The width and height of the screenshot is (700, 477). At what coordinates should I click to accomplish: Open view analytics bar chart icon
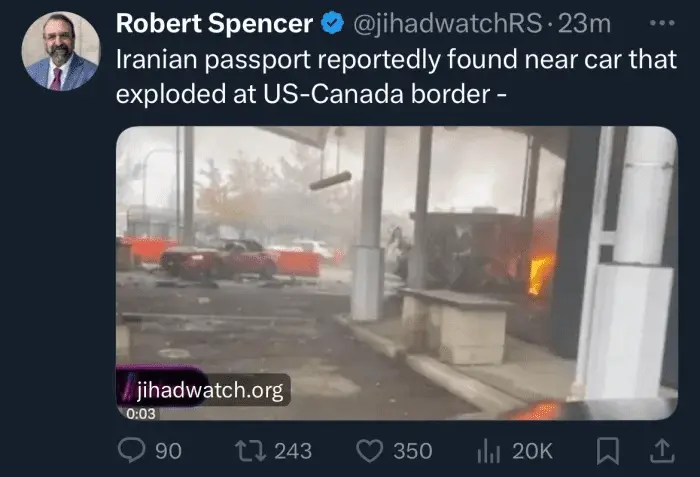(x=489, y=451)
